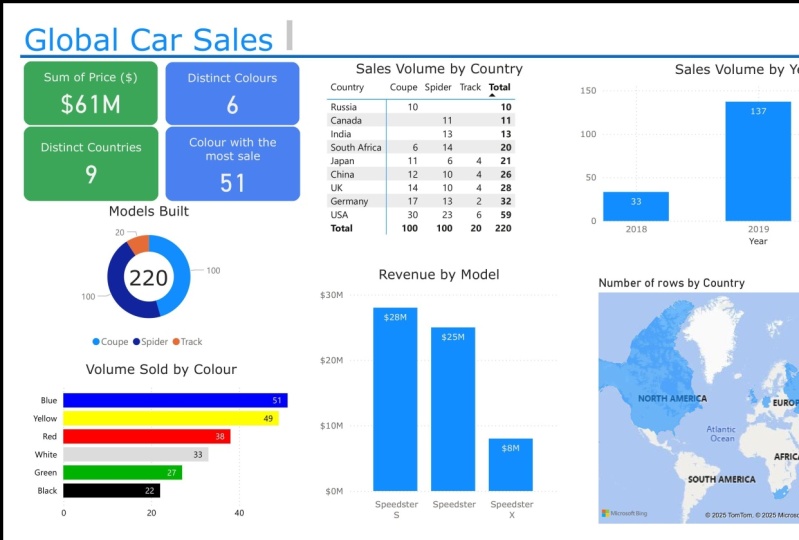Viewport: 799px width, 540px height.
Task: Select the Distinct Countries card showing 9
Action: (x=91, y=164)
